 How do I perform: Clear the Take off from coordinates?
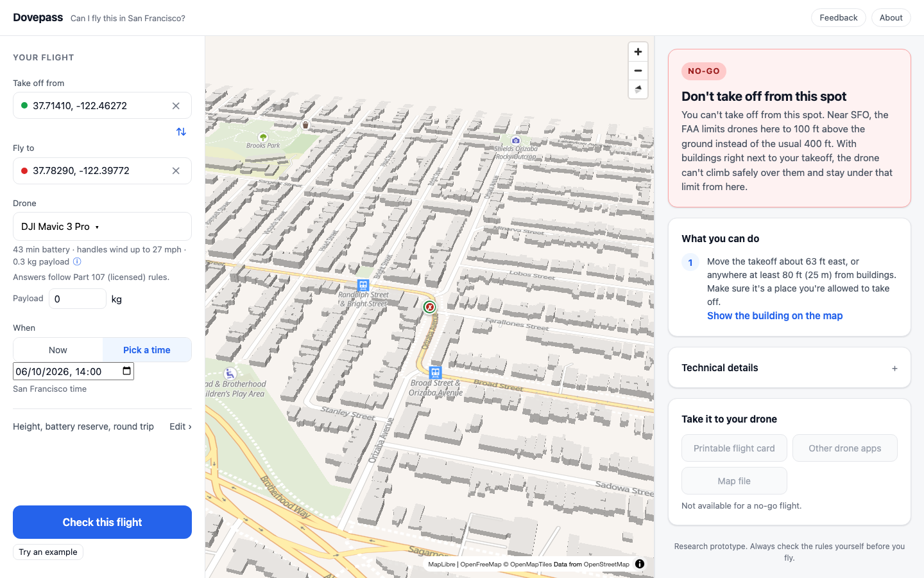coord(176,106)
